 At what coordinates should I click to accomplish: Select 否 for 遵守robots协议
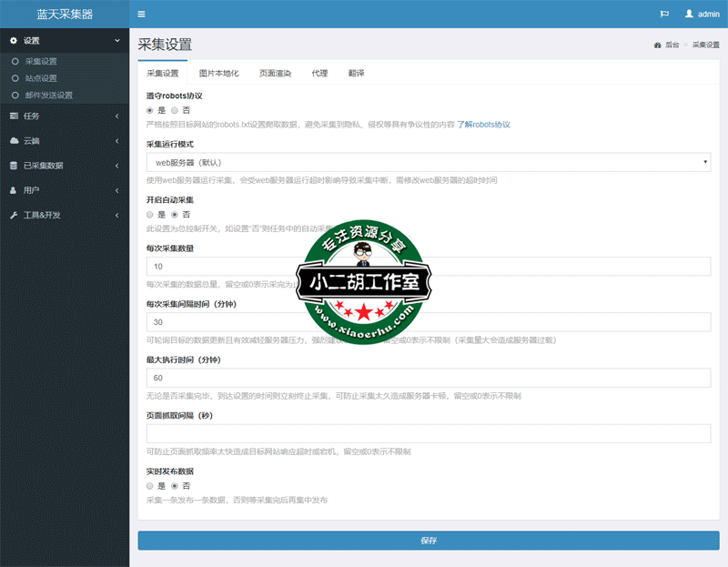point(175,110)
